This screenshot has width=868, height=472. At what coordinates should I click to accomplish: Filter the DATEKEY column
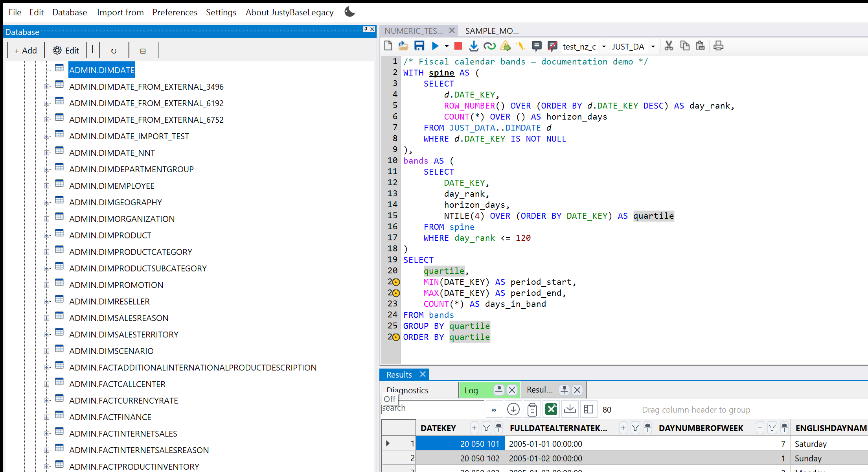point(486,428)
